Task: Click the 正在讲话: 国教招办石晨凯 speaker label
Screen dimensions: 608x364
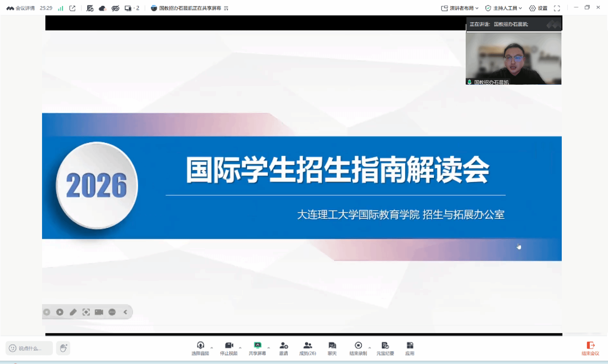Action: 499,24
